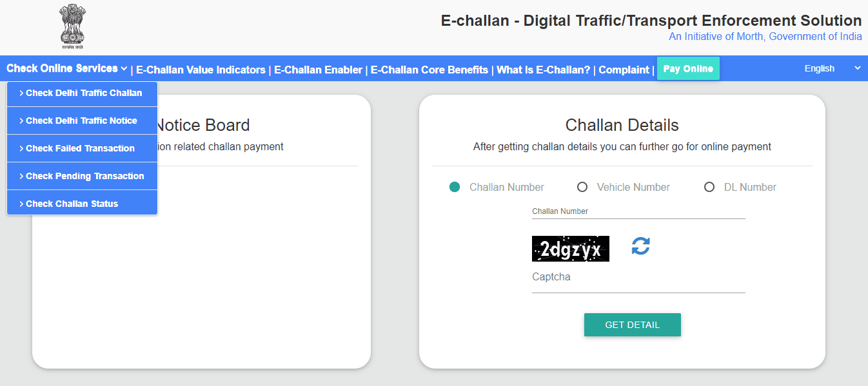Viewport: 868px width, 386px height.
Task: Go to E-Challan Enabler section
Action: click(x=318, y=70)
